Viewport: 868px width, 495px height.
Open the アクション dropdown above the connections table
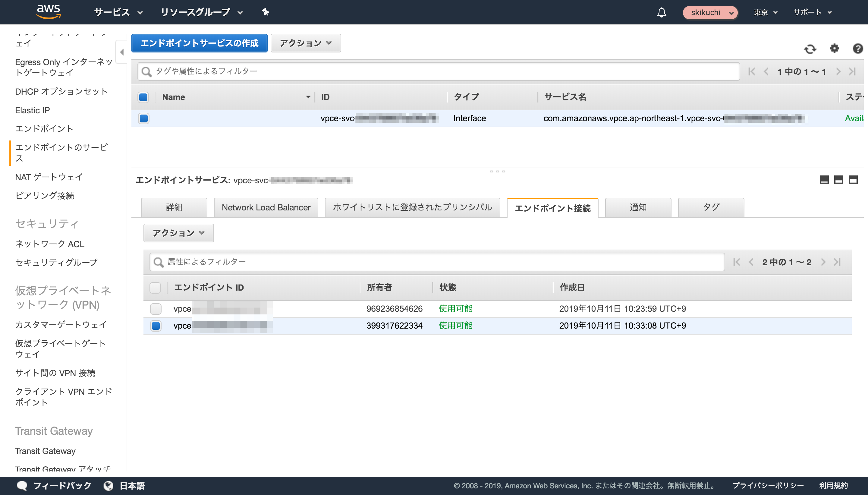click(x=178, y=233)
